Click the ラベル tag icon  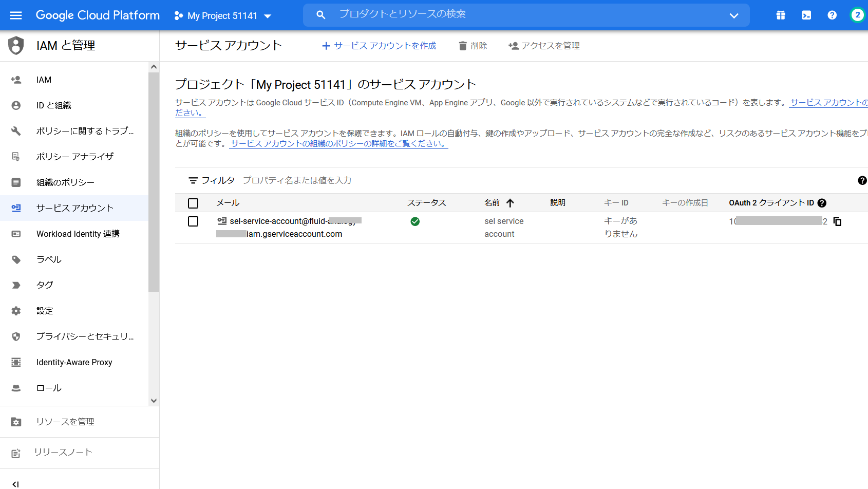click(16, 259)
